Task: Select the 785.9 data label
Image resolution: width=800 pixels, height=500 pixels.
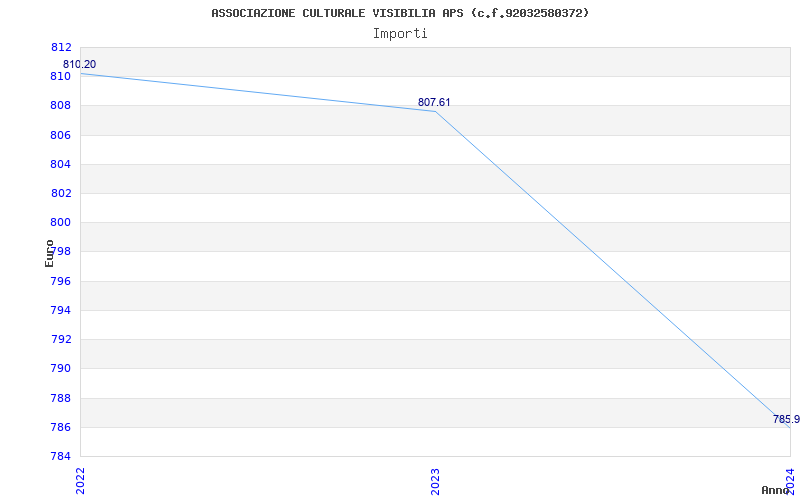Action: 786,419
